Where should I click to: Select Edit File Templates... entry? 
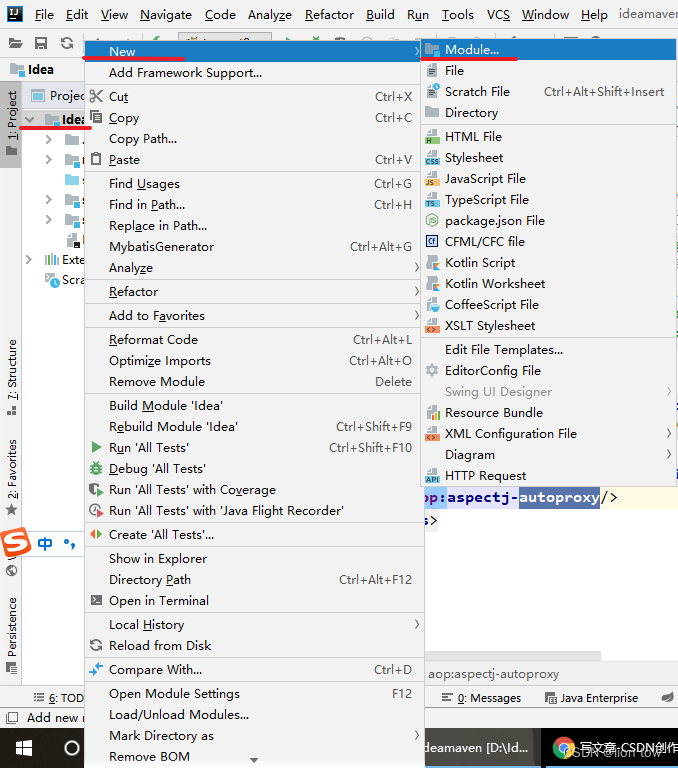(548, 350)
